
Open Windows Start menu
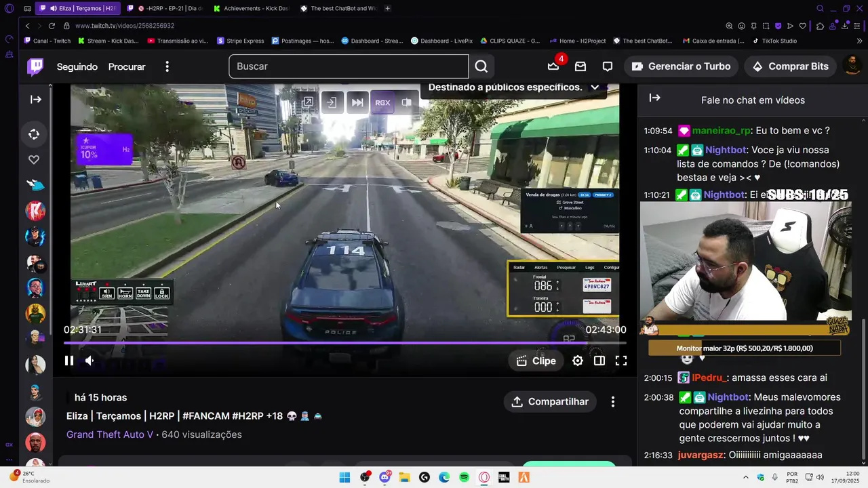coord(344,477)
